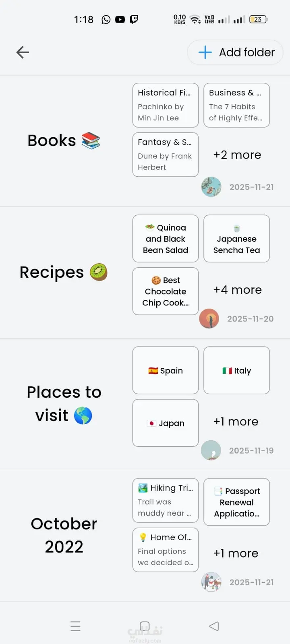Expand '+1 more' in Places to visit
Viewport: 290px width, 644px height.
[x=236, y=421]
